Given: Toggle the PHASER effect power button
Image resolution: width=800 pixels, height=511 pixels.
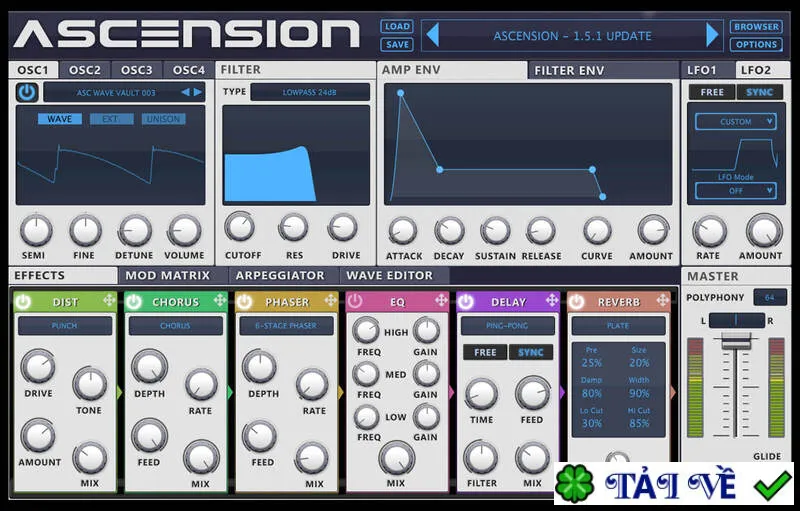Looking at the screenshot, I should click(244, 302).
